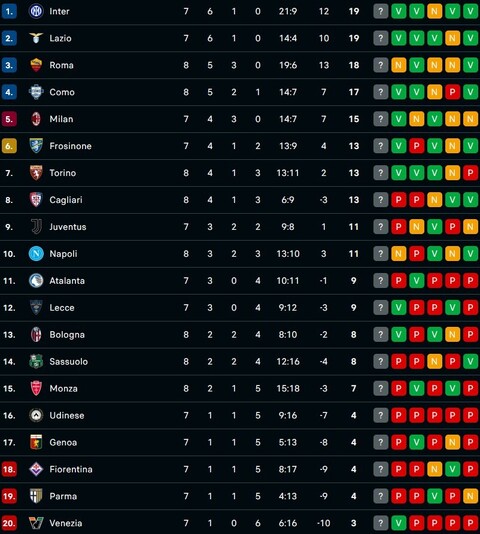The width and height of the screenshot is (480, 534).
Task: Open the Fiorentina purple crest
Action: click(36, 469)
